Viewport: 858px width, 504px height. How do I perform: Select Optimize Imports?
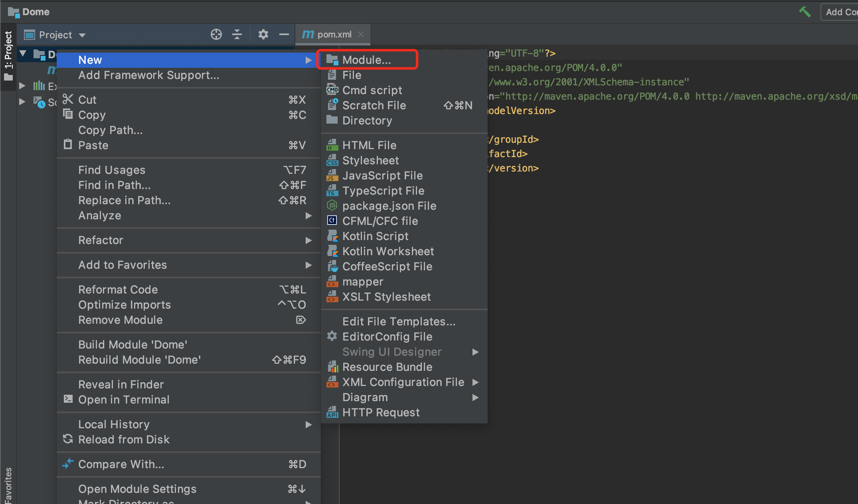(189, 305)
